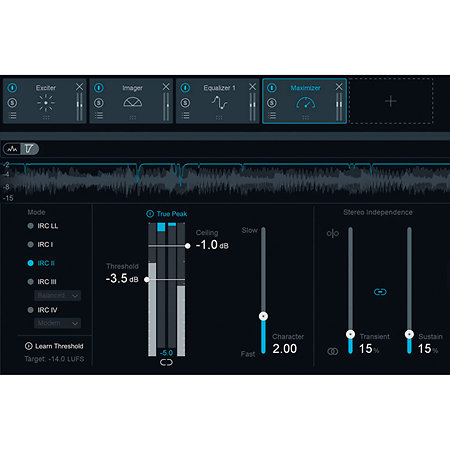
Task: Edit the -1.0 dB Ceiling value
Action: pos(212,245)
